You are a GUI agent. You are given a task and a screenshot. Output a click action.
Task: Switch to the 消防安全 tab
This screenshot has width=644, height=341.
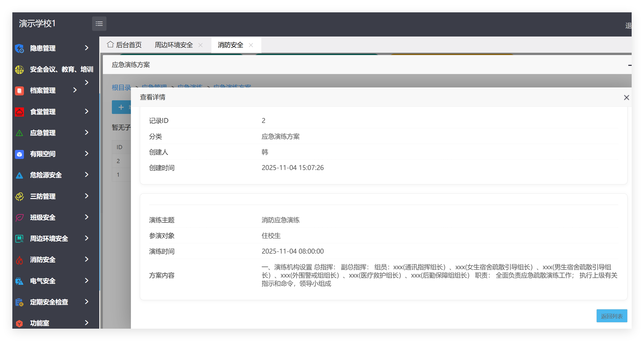pos(230,45)
